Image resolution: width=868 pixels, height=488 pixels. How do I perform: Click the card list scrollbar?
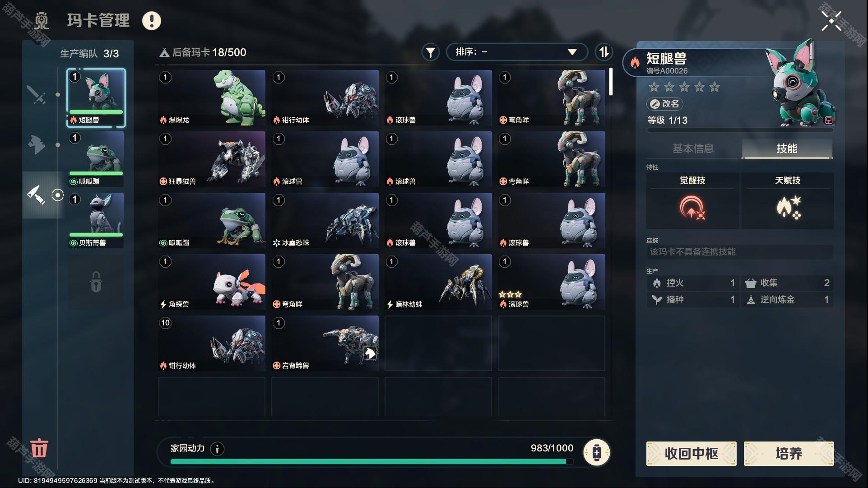coord(611,82)
